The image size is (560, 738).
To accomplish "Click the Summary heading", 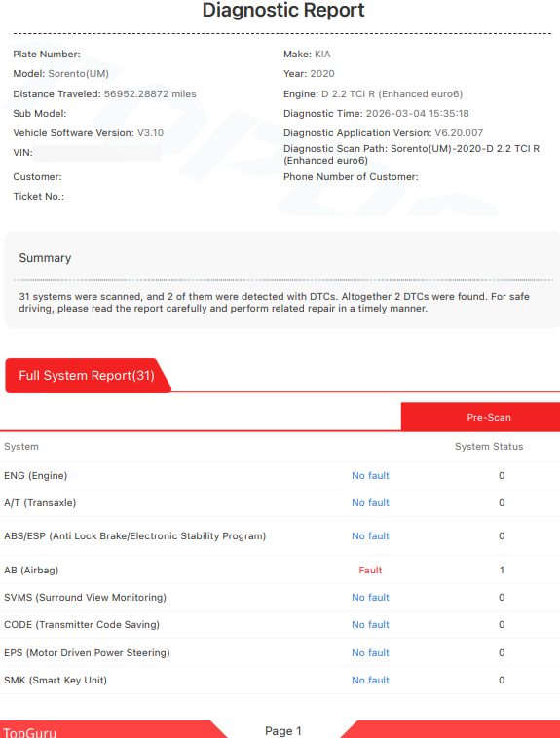I will [45, 258].
